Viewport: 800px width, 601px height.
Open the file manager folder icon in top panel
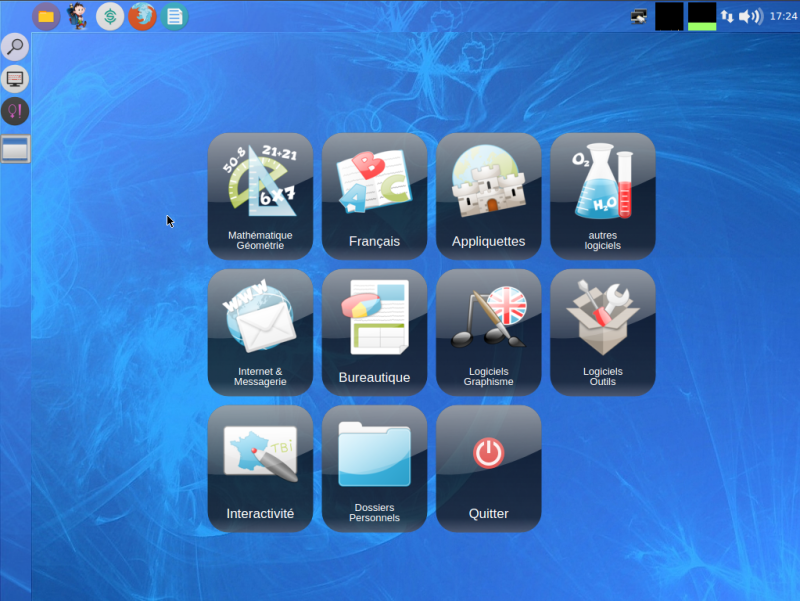[x=46, y=16]
